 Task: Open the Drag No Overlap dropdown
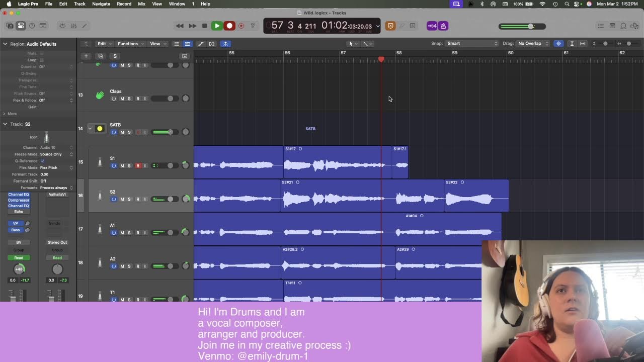click(x=533, y=43)
